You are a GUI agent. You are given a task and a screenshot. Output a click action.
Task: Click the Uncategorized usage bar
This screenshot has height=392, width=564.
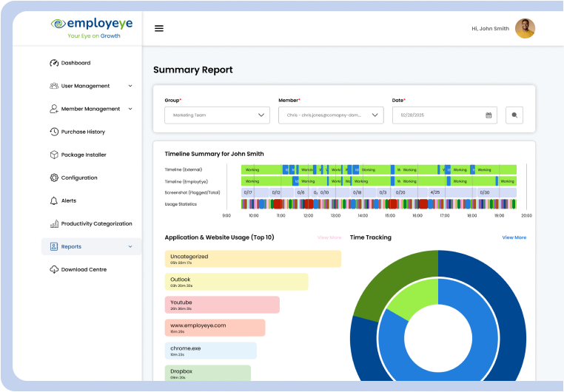tap(252, 259)
